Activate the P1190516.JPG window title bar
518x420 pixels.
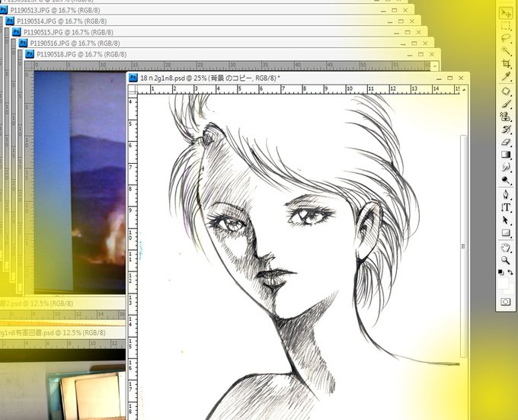[225, 43]
